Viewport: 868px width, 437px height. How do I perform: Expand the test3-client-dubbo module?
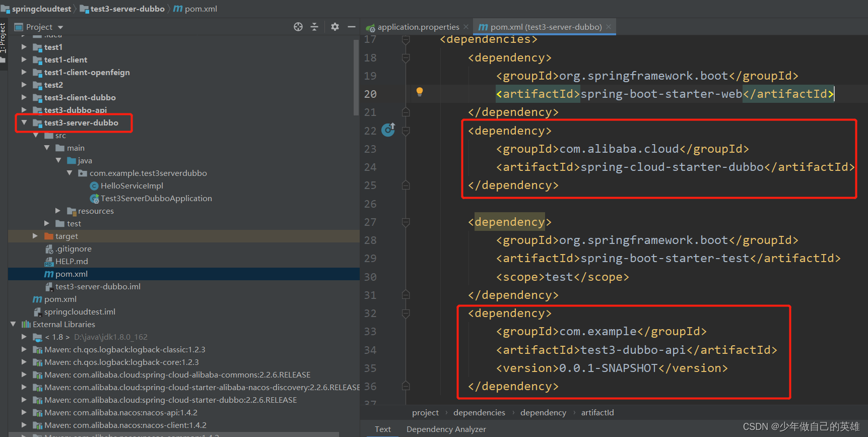pyautogui.click(x=24, y=97)
